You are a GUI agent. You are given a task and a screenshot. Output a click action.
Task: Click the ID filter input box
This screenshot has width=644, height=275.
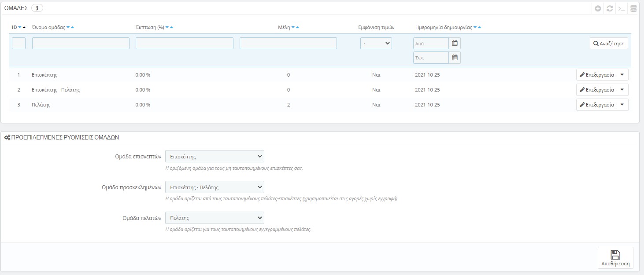(19, 43)
